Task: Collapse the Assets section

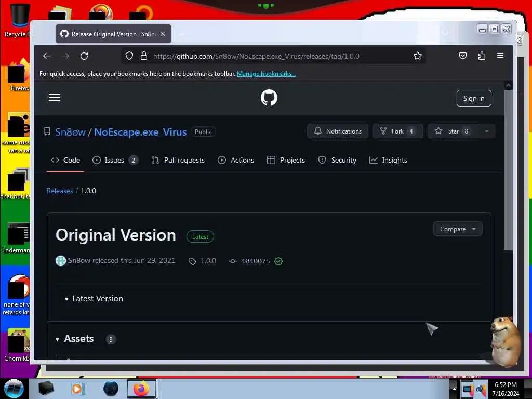Action: point(75,339)
